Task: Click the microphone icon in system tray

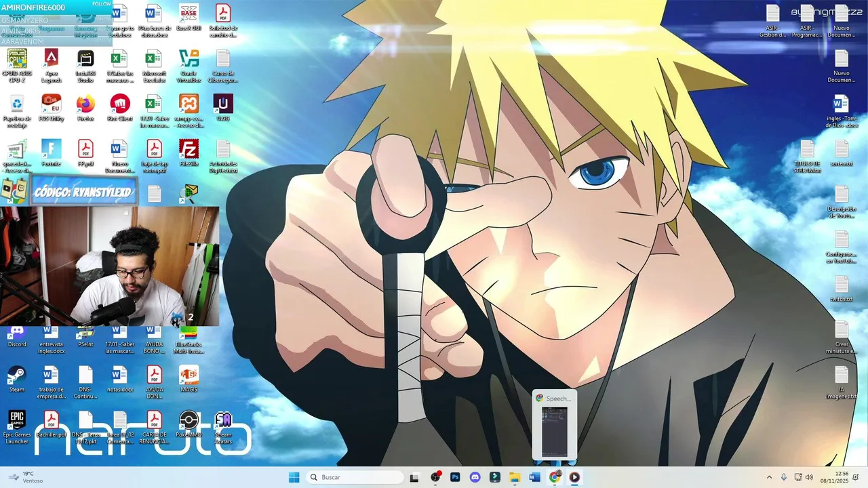Action: click(784, 477)
